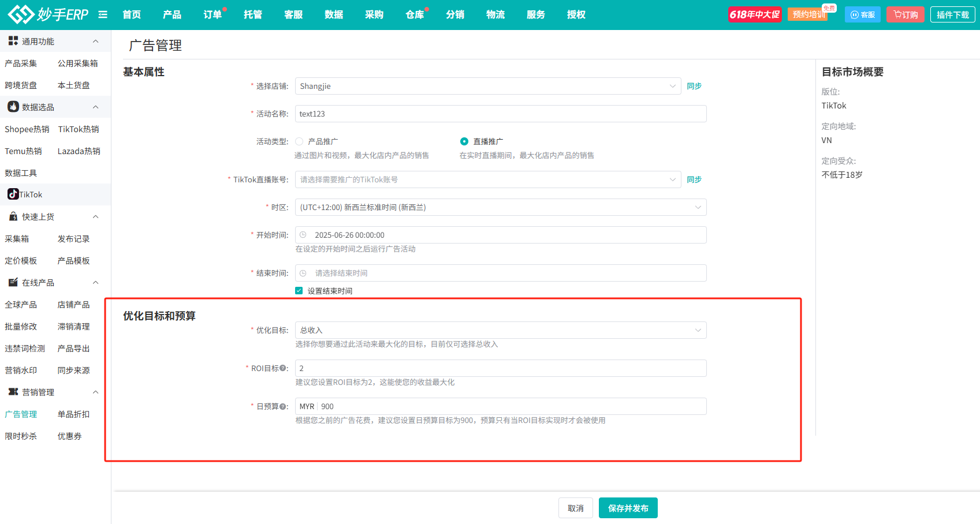980x524 pixels.
Task: Click the clock icon in 结束时间 field
Action: pyautogui.click(x=303, y=273)
